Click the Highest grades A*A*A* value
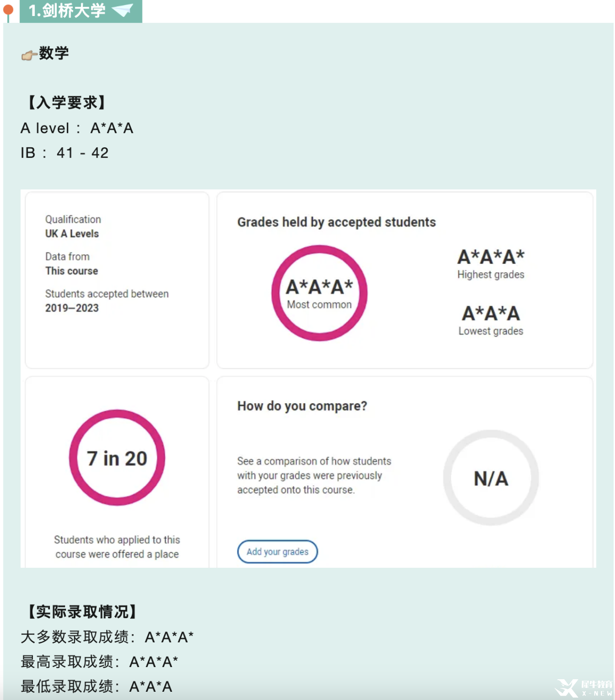 point(491,257)
